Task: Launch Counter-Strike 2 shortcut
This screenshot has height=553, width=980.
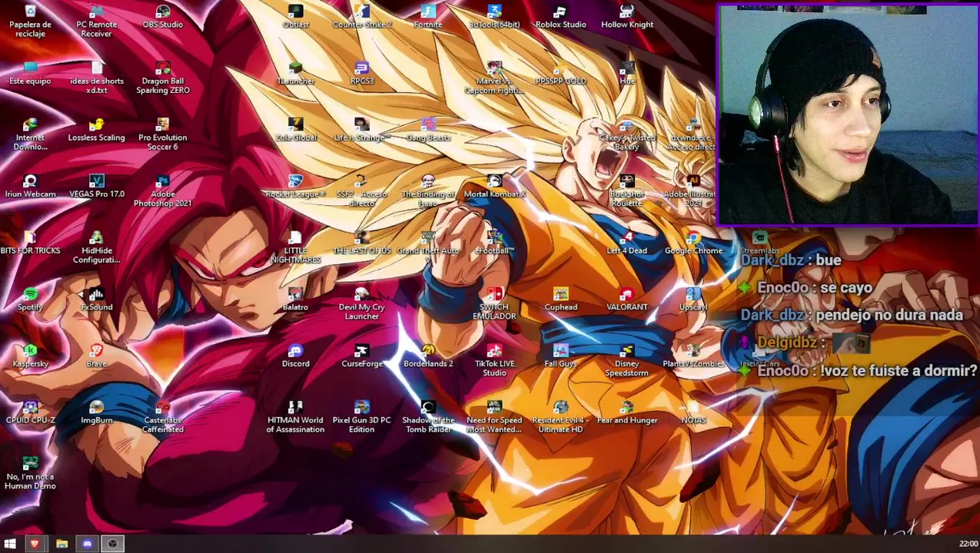Action: point(362,17)
